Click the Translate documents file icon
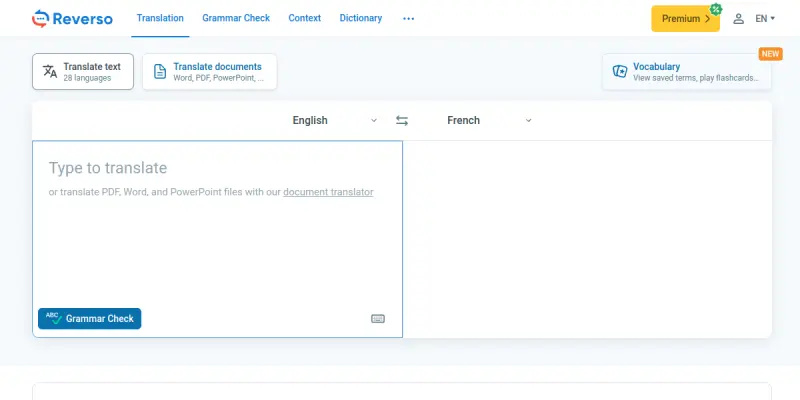This screenshot has width=800, height=400. click(160, 71)
